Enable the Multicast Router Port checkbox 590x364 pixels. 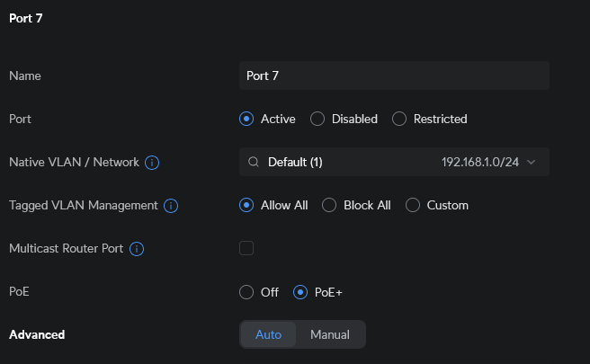tap(246, 248)
